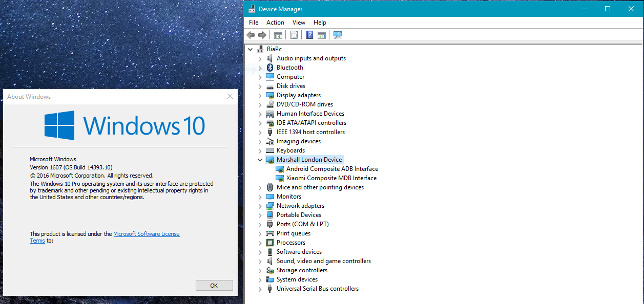Open the View menu

point(299,23)
